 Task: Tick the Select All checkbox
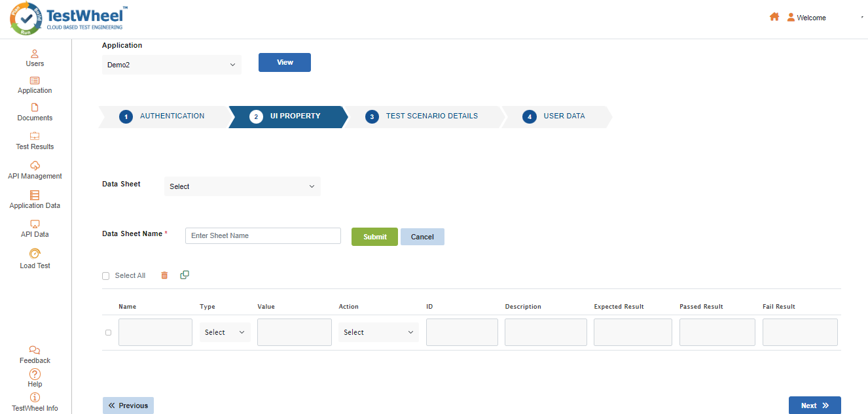[106, 276]
